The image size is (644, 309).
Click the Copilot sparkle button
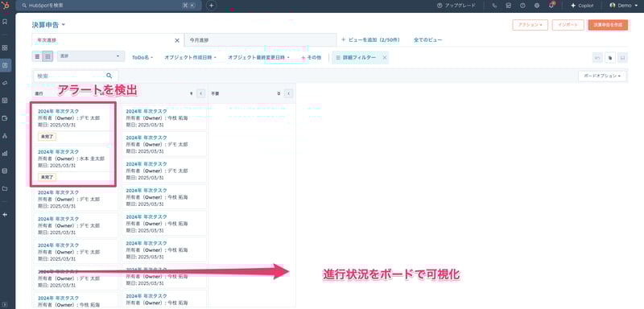point(582,6)
